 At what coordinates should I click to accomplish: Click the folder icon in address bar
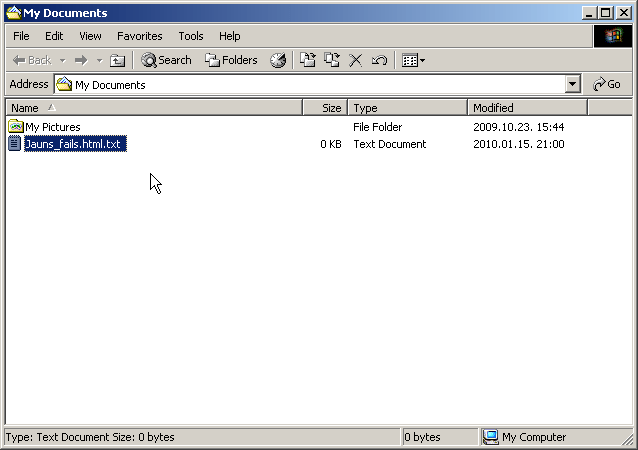pos(64,84)
